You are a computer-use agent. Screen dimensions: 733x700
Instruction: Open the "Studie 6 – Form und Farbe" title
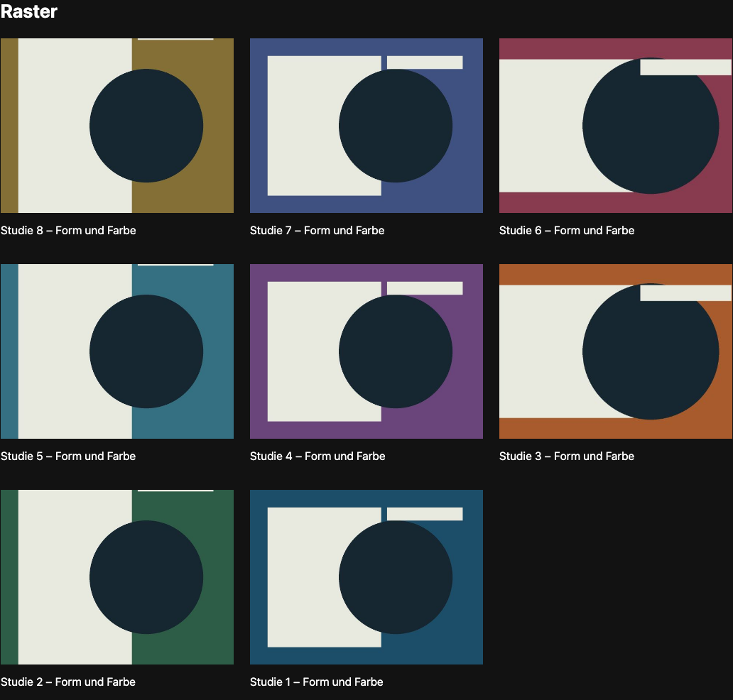tap(567, 230)
